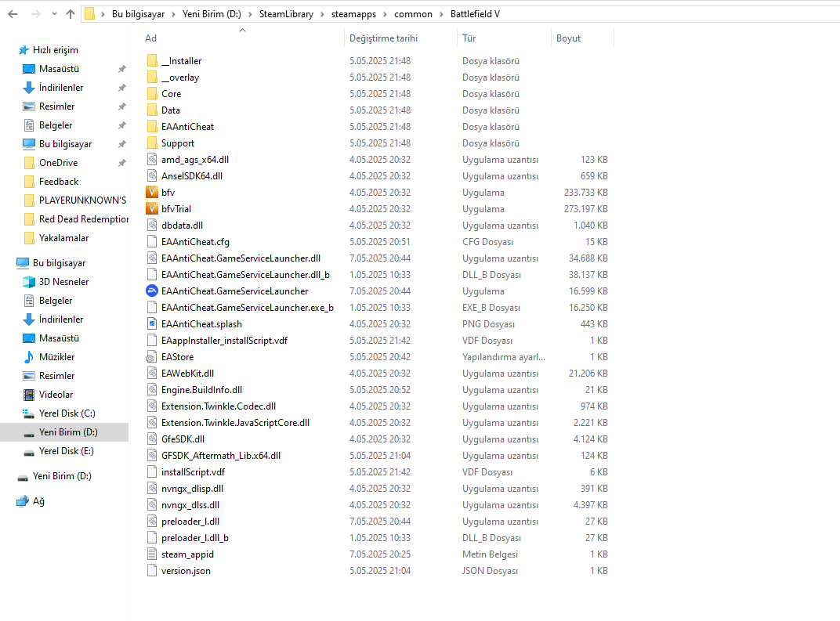
Task: Select 'Müzikler' music note icon
Action: (x=29, y=356)
